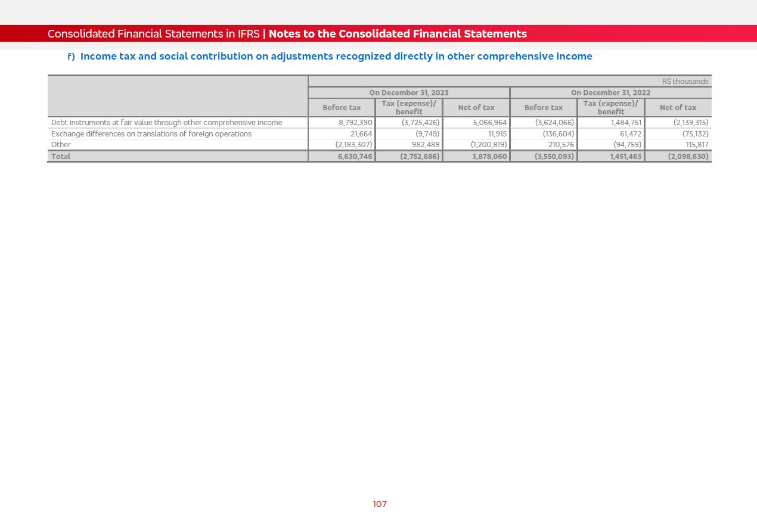Select the 'On December 31, 2023' column header
The width and height of the screenshot is (757, 532).
(x=409, y=93)
